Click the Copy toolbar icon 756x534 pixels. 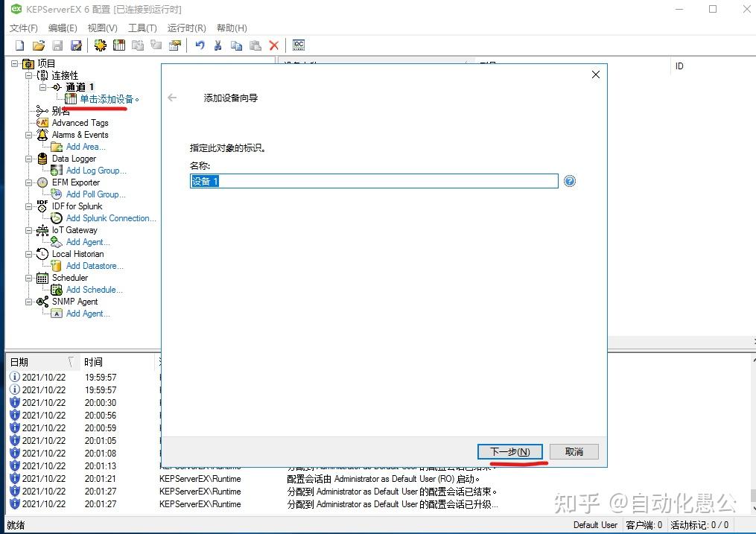[237, 45]
